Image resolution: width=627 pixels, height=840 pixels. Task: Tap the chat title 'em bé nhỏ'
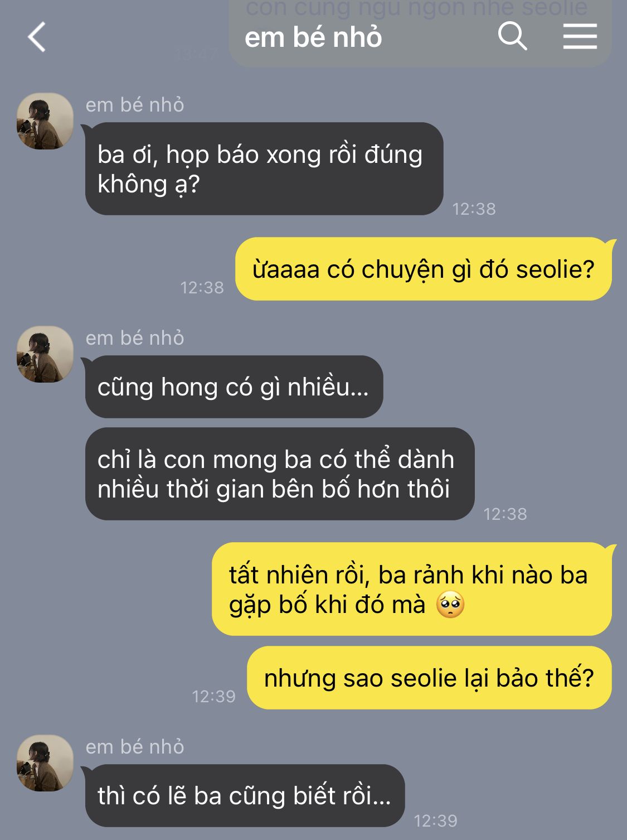click(313, 38)
